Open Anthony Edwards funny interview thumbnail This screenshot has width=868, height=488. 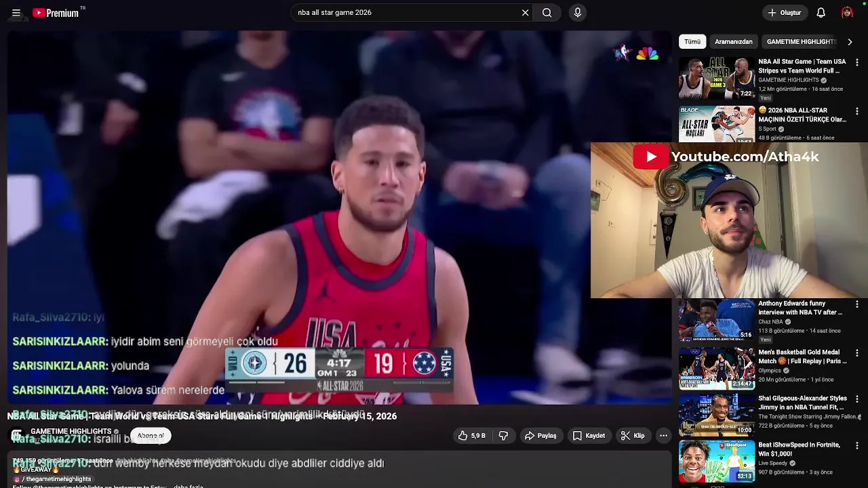point(717,320)
